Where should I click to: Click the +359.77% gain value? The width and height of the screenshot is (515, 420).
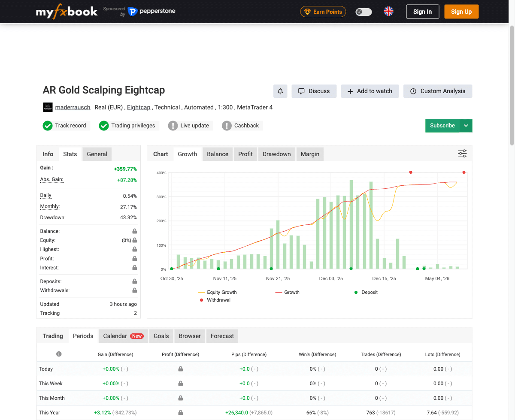[125, 169]
